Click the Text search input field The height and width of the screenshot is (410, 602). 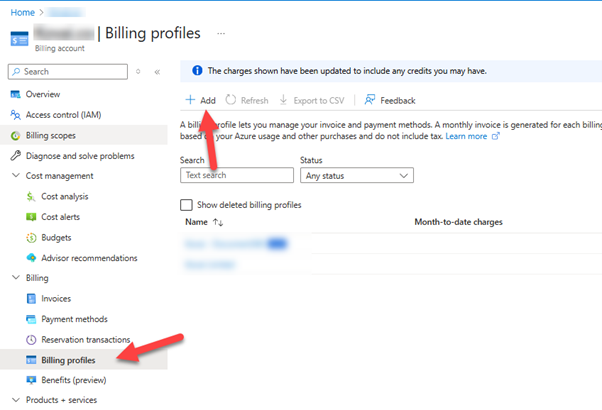(x=237, y=175)
